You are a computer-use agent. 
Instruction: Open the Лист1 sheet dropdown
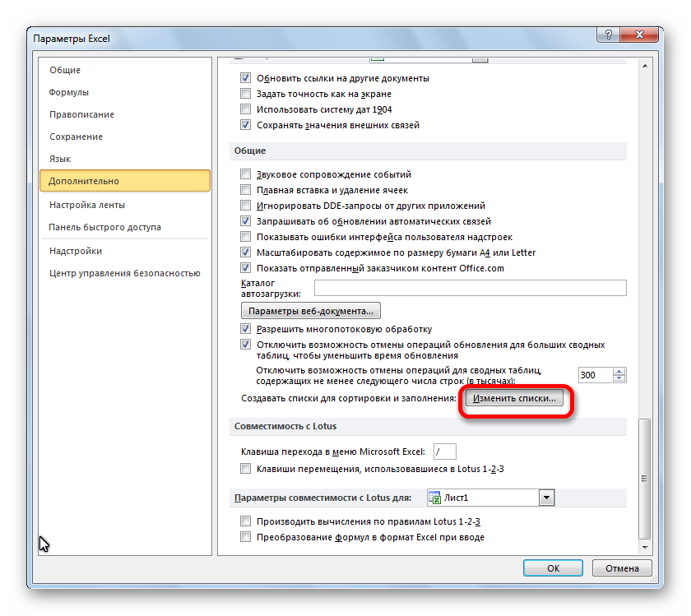(546, 498)
